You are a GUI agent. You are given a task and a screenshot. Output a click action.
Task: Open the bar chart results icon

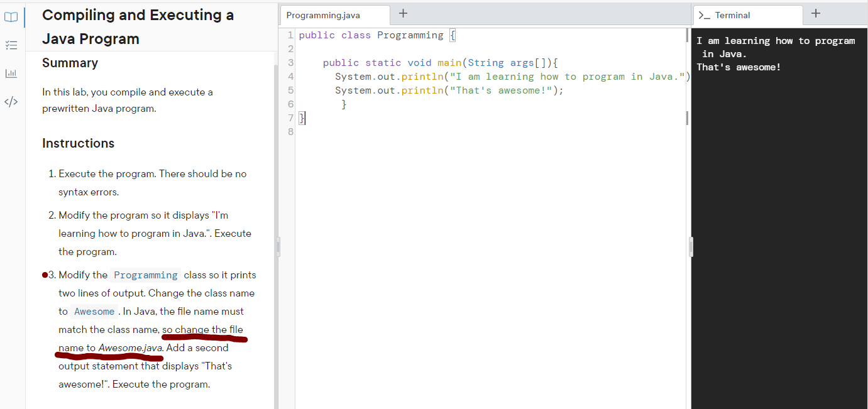point(11,74)
